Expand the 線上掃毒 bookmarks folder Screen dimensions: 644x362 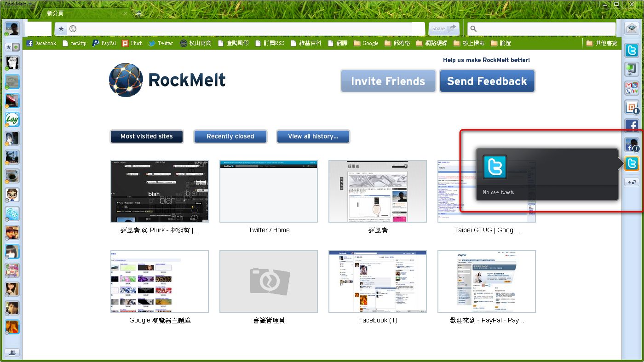point(469,43)
